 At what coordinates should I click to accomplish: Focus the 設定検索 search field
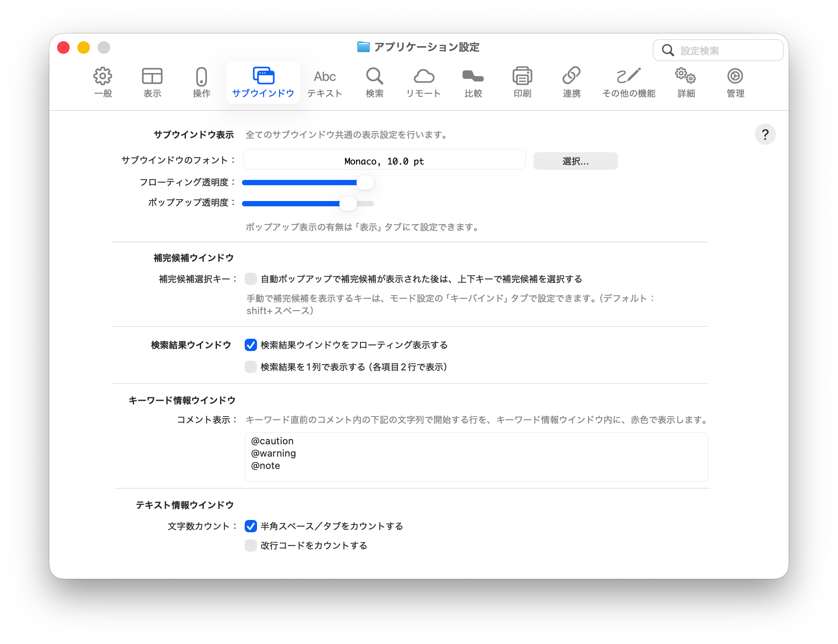(718, 51)
